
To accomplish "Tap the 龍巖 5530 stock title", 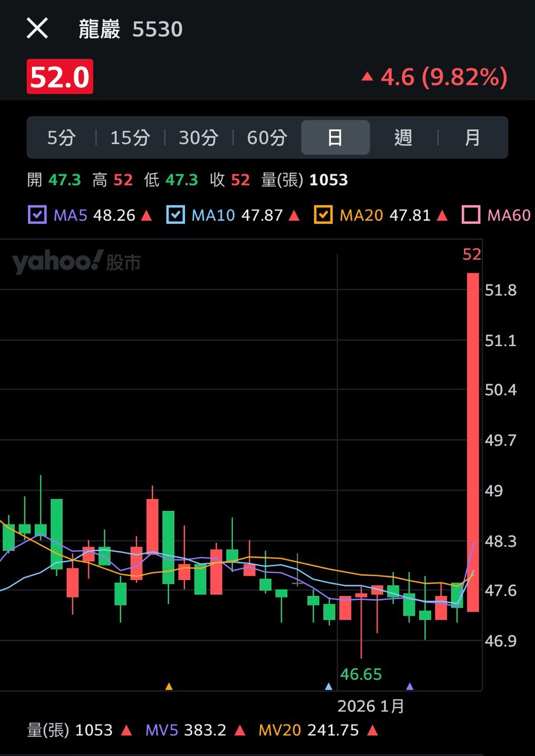I will [131, 29].
